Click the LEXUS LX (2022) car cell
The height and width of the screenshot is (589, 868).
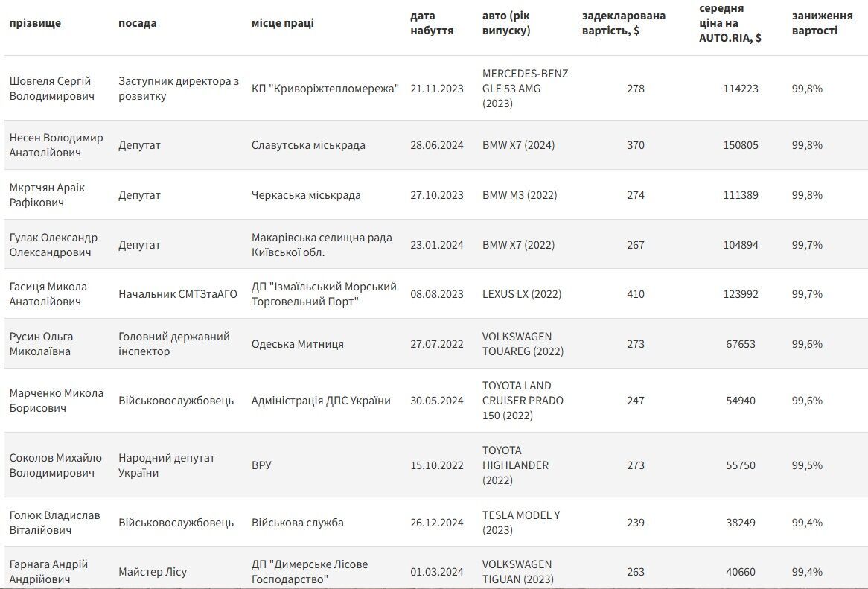click(521, 294)
